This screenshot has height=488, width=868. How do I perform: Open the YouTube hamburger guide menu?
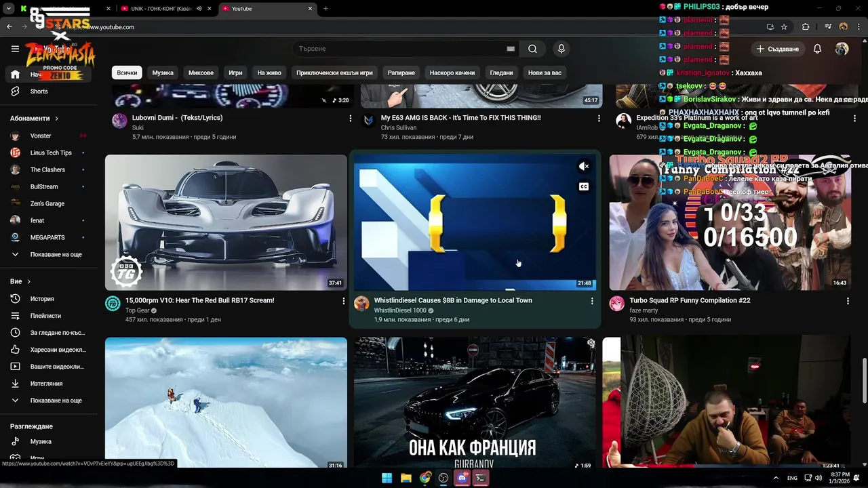pyautogui.click(x=15, y=49)
